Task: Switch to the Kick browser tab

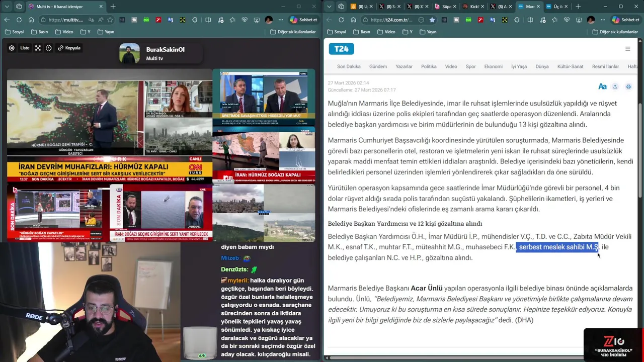Action: coord(472,7)
